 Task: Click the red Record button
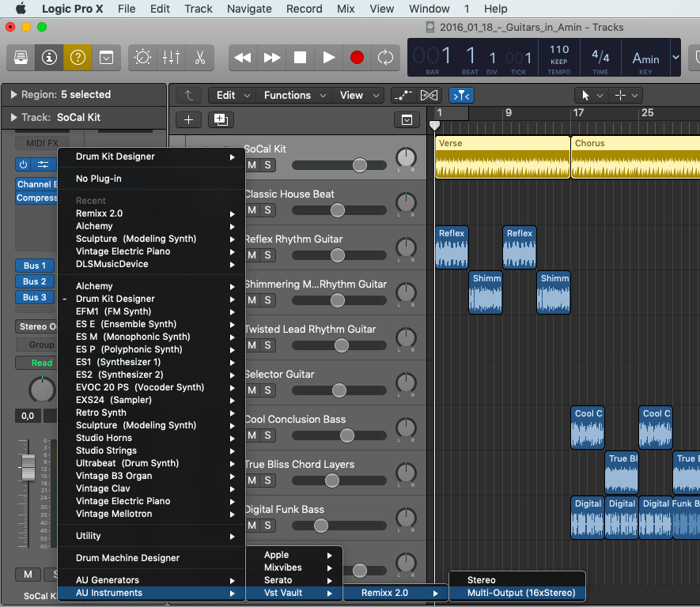point(358,58)
